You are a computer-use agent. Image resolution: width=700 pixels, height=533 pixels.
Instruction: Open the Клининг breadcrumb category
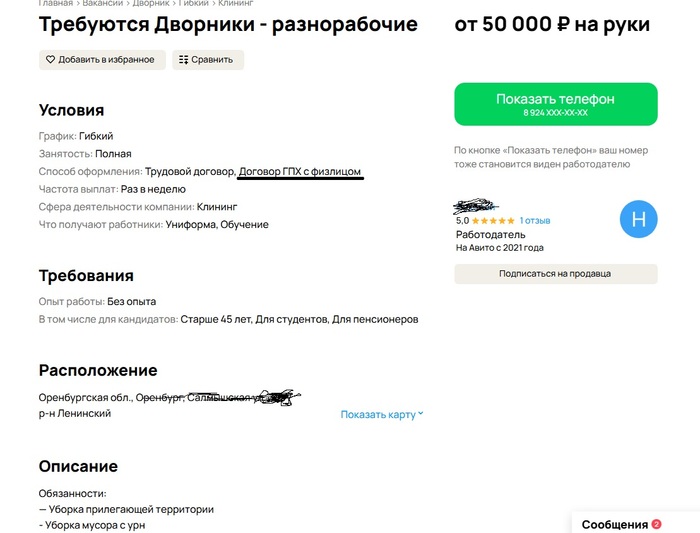[235, 3]
